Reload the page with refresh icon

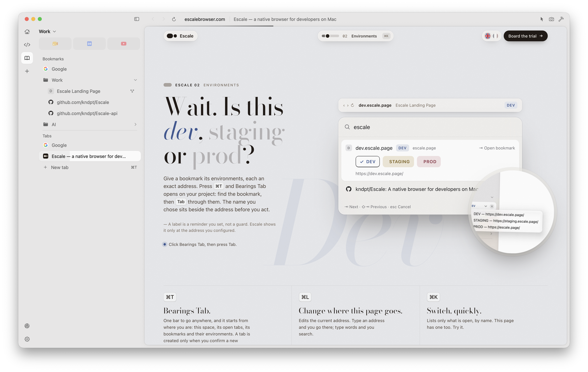coord(174,19)
